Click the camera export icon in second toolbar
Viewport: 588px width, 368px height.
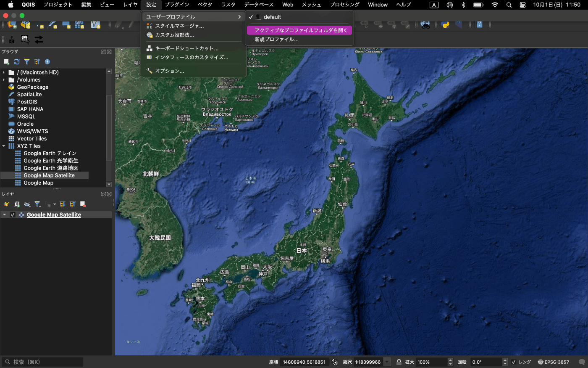(x=12, y=40)
